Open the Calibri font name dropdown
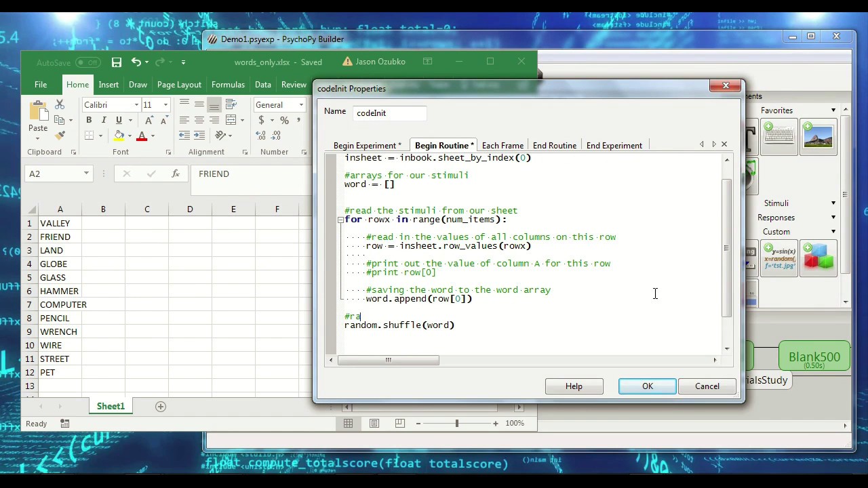Viewport: 868px width, 488px height. [x=136, y=105]
